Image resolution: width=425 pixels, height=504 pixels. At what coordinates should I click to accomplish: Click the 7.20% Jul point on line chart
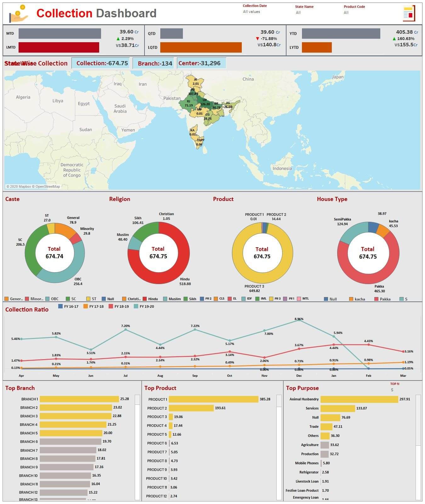point(126,329)
